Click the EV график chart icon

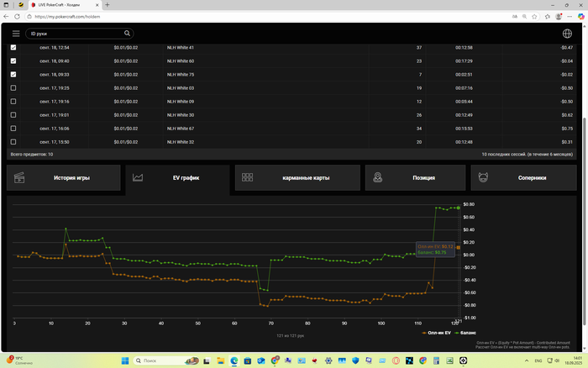point(138,177)
